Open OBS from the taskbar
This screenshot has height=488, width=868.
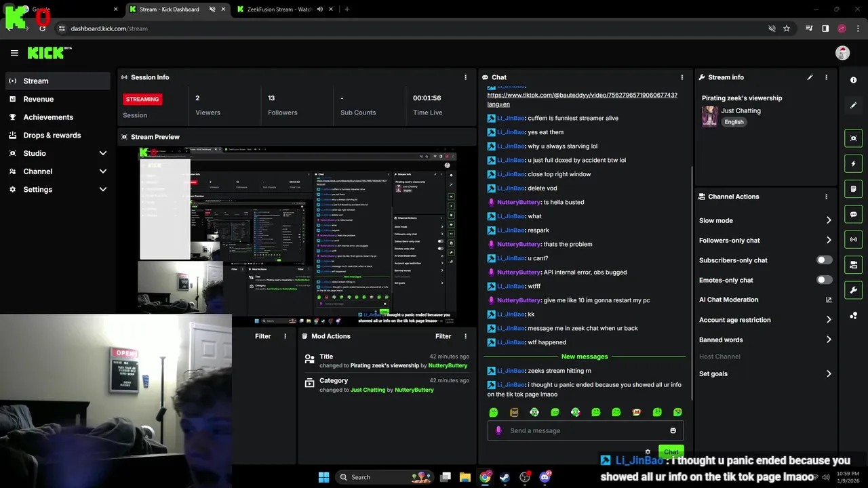[525, 477]
